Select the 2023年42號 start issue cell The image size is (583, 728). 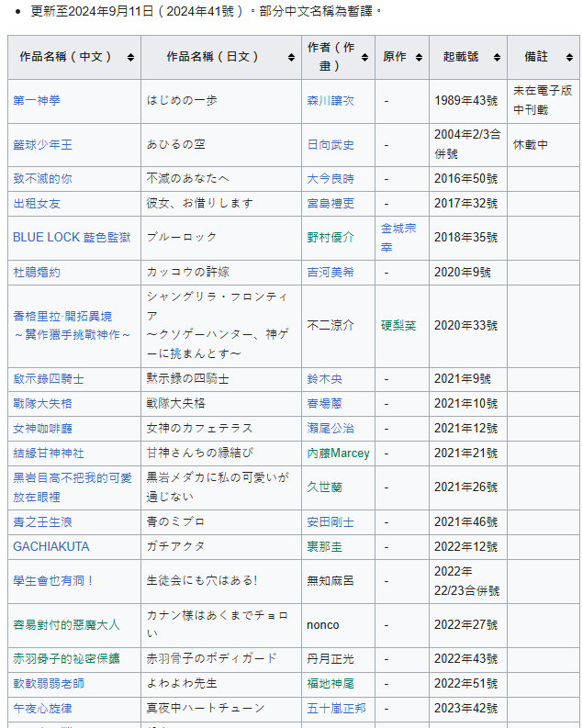pos(466,709)
